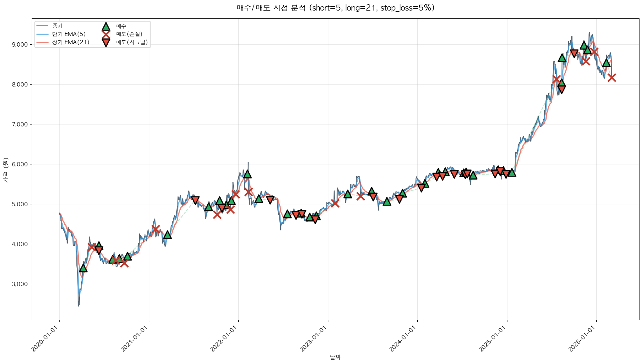Click the inverted triangle signal-sell legend icon
Viewport: 643px width, 364px height.
(106, 43)
